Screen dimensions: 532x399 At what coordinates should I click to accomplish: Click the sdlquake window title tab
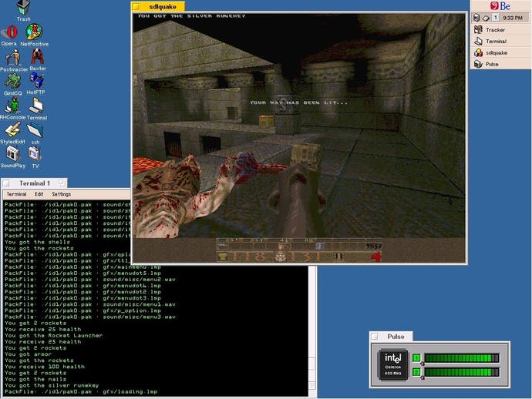pos(158,6)
